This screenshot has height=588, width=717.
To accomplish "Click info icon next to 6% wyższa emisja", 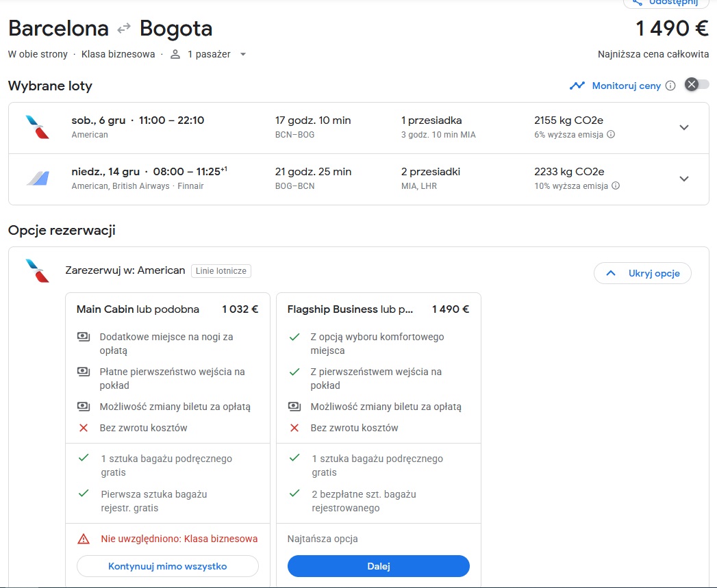I will [610, 134].
